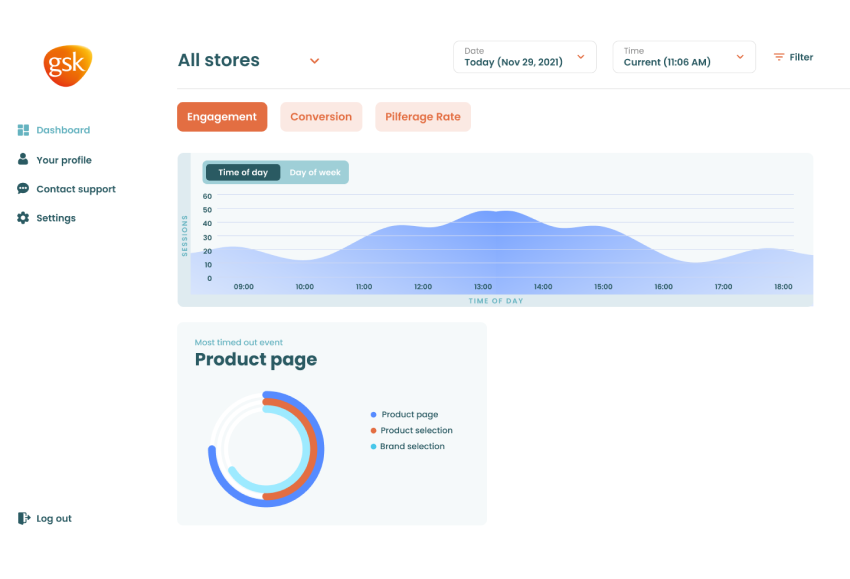This screenshot has width=850, height=579.
Task: Click the cyan Brand selection legend swatch
Action: point(374,447)
